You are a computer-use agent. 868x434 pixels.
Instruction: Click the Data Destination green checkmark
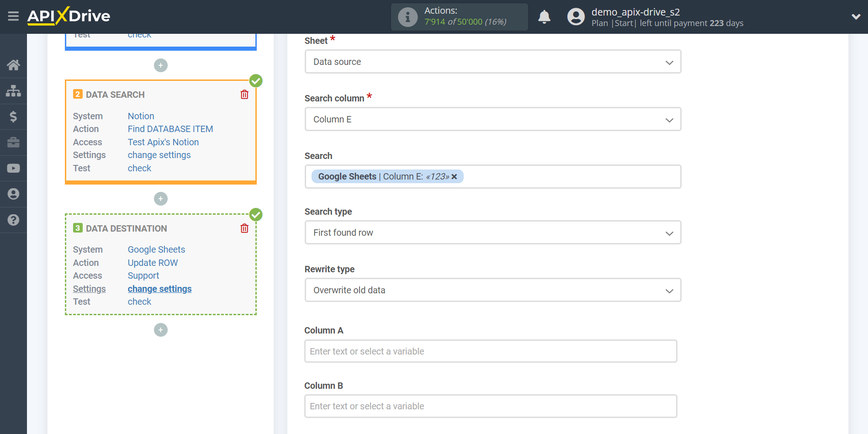256,214
